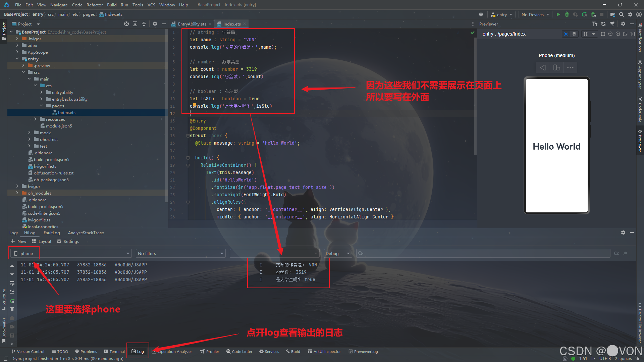
Task: Select opened file target icon in Project panel
Action: [x=126, y=24]
